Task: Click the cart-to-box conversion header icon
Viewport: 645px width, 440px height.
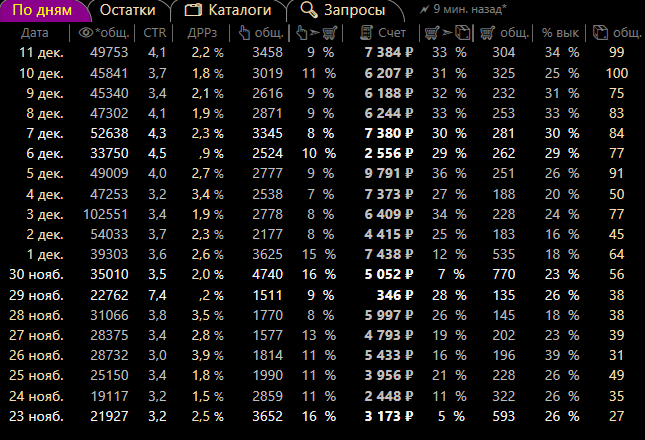Action: click(x=447, y=32)
